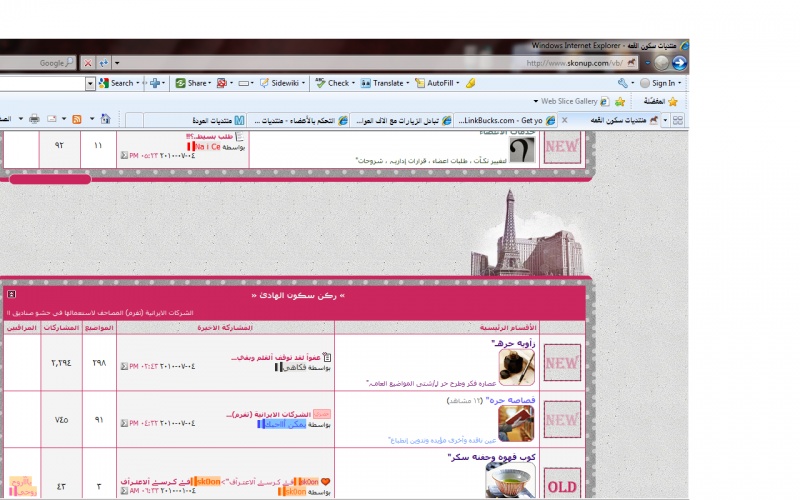
Task: Open the Share dropdown in toolbar
Action: click(x=192, y=83)
